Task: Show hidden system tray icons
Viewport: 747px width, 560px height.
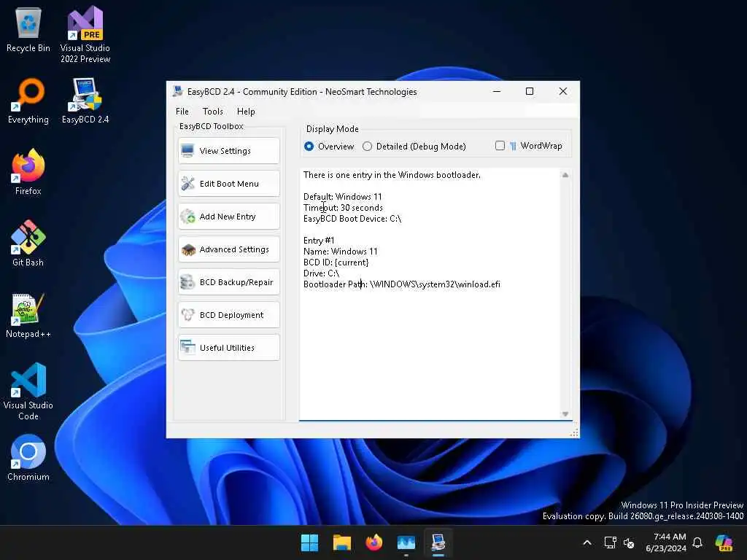Action: click(587, 542)
